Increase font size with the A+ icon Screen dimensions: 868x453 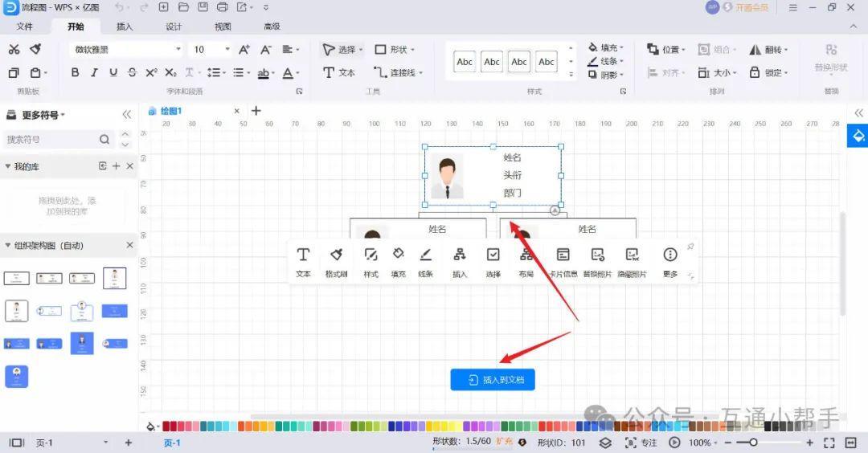click(x=244, y=49)
